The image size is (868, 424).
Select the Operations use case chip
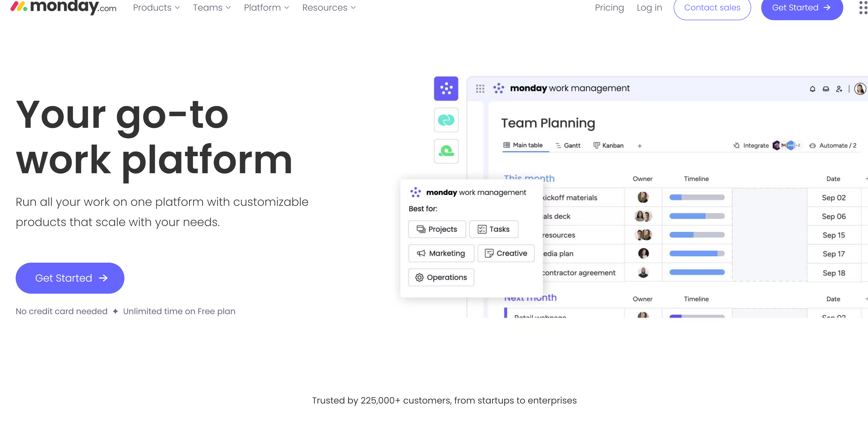pyautogui.click(x=441, y=277)
